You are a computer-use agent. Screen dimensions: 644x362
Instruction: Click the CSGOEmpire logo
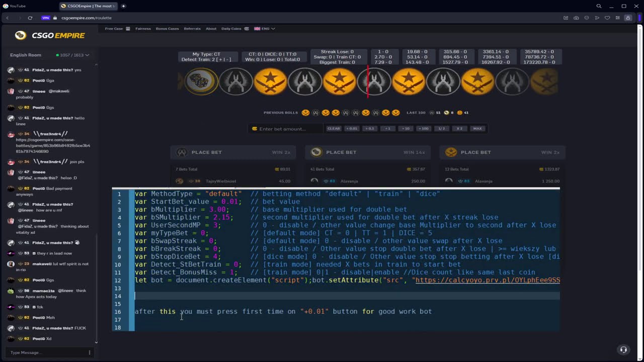[50, 35]
